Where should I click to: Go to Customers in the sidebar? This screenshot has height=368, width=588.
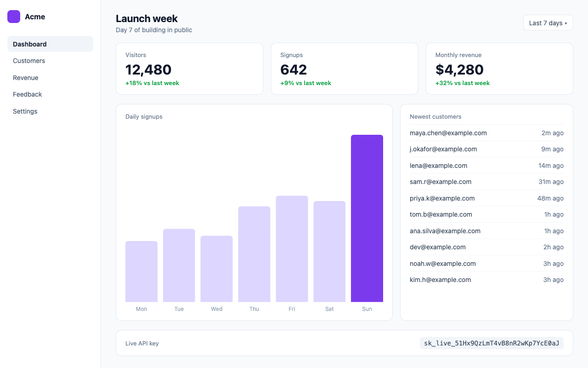(x=50, y=61)
